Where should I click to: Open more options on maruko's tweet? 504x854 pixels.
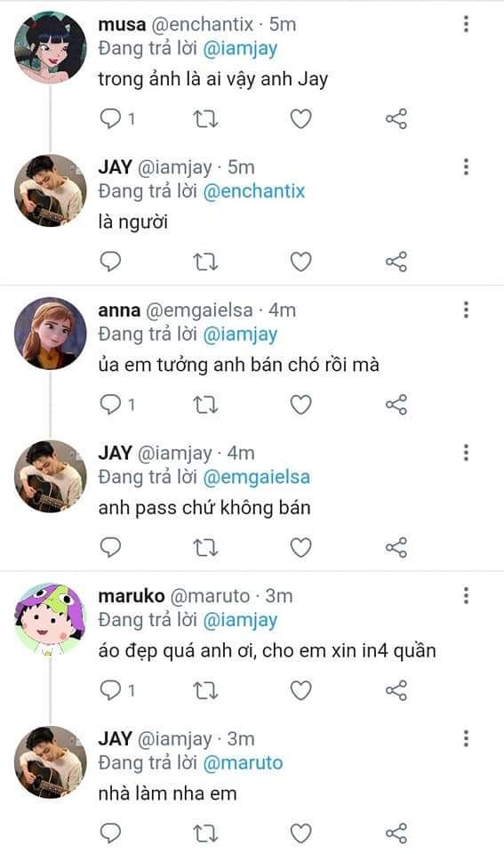click(466, 595)
